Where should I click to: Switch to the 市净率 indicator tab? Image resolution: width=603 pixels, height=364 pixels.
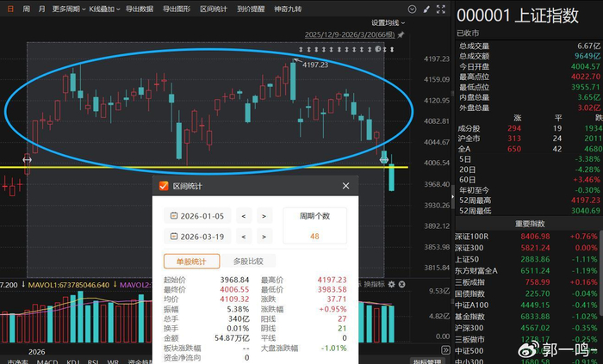pyautogui.click(x=18, y=361)
